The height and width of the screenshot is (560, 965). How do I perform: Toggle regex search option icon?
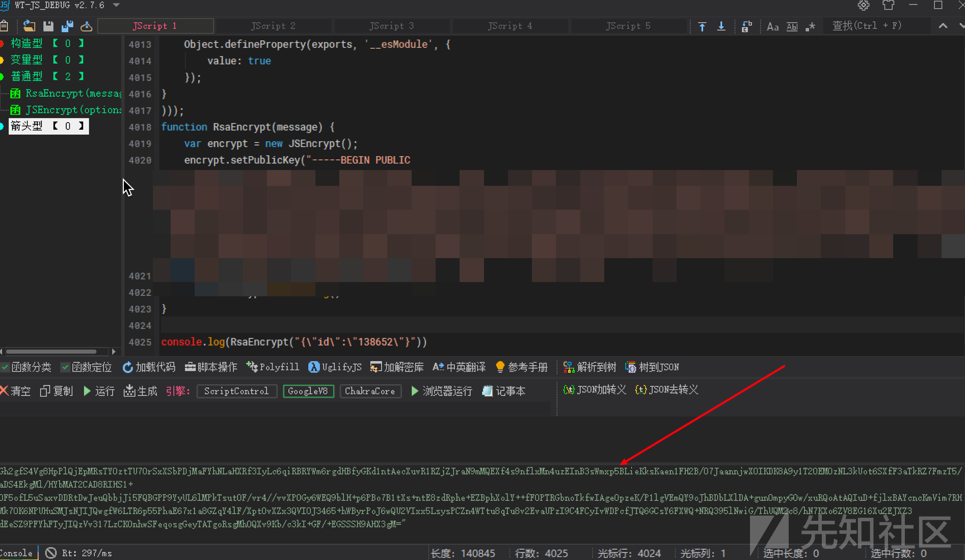811,26
